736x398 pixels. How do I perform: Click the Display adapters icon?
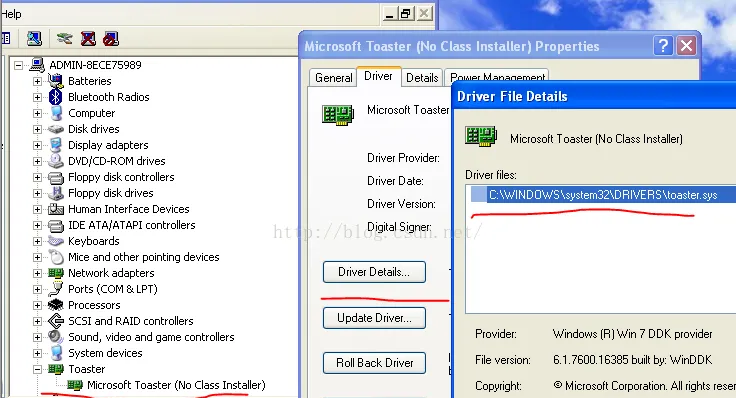(x=56, y=145)
